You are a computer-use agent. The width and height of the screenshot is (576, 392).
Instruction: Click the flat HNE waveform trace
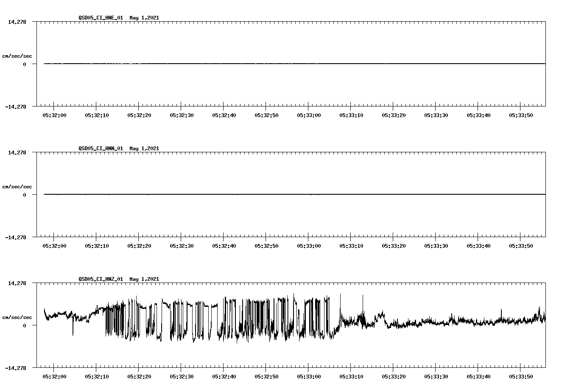(x=254, y=64)
